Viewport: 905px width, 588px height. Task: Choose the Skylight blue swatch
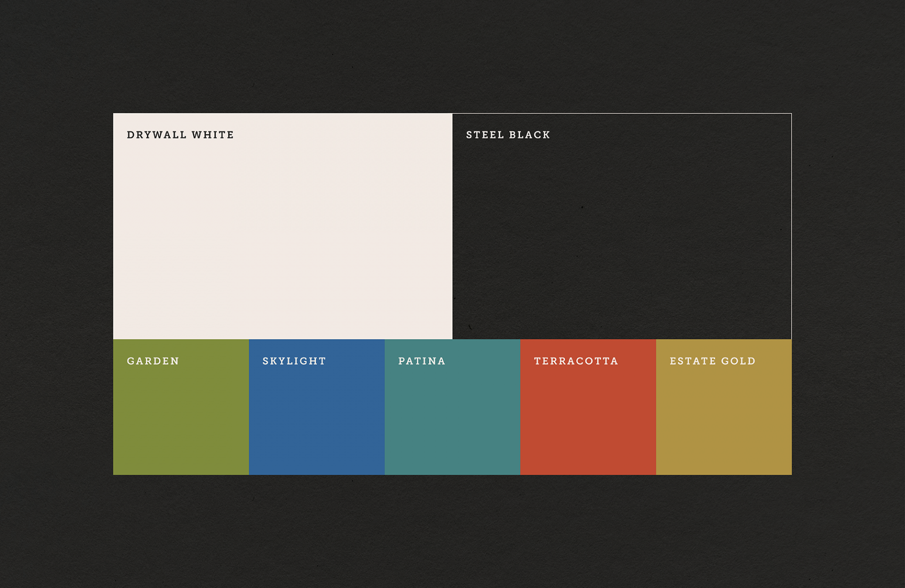click(x=317, y=407)
